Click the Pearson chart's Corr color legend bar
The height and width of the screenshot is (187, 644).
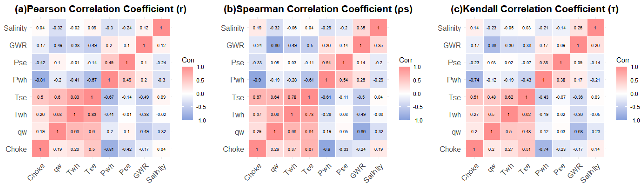(x=188, y=93)
